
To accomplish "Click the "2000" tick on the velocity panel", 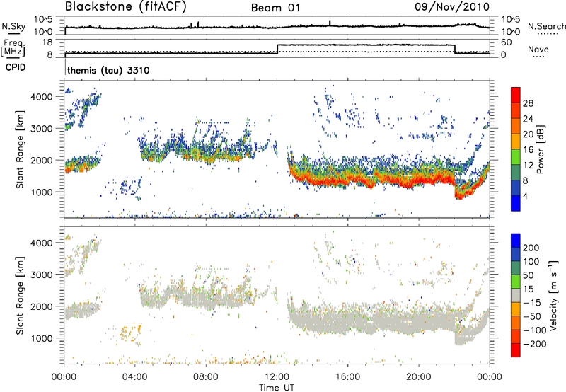I will click(x=41, y=306).
